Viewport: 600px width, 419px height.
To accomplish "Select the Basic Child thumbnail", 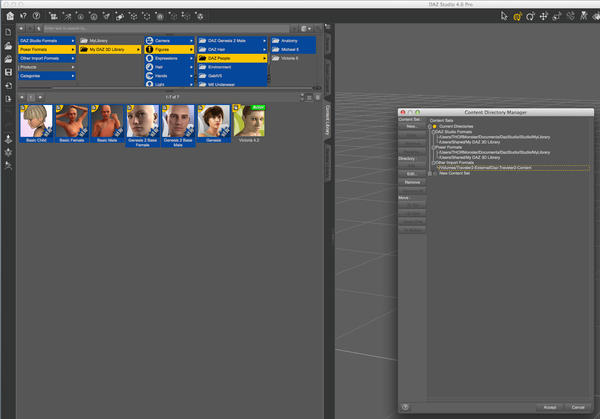I will tap(36, 124).
